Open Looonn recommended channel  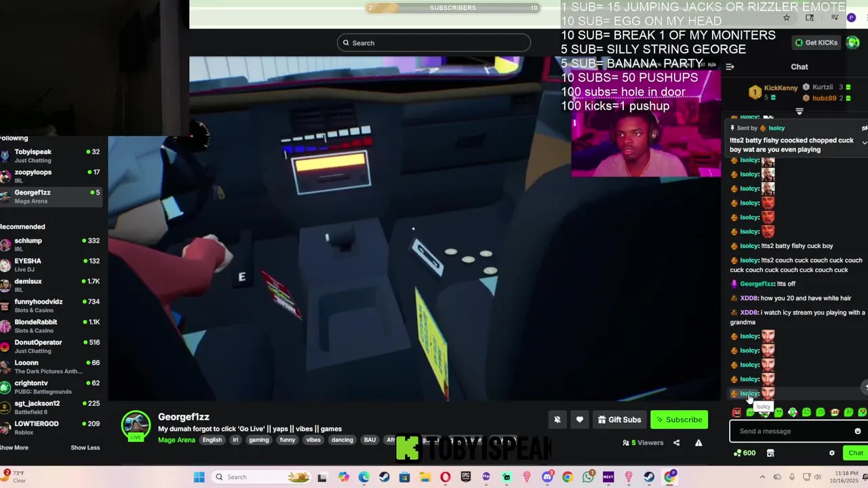click(x=51, y=367)
